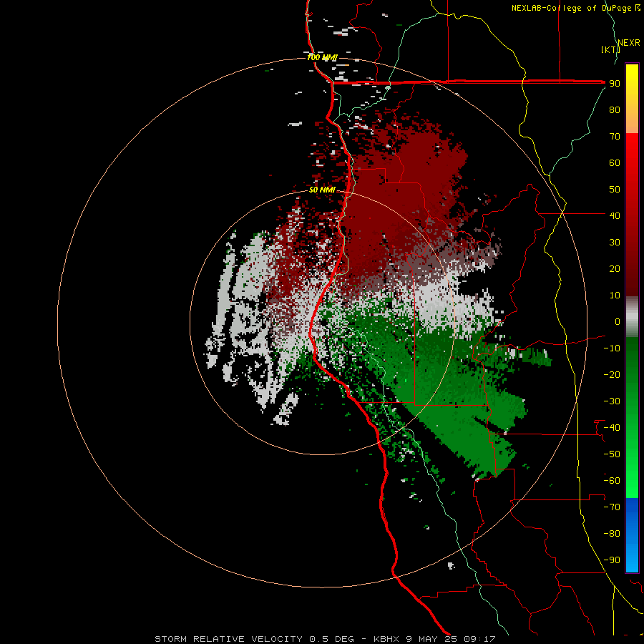Click the '100 NMI' range ring label
This screenshot has width=644, height=644.
tap(322, 57)
